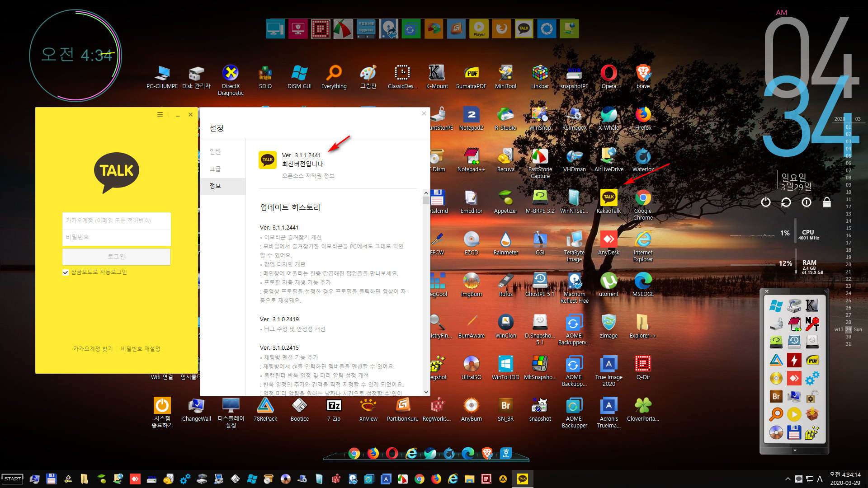The image size is (868, 488).
Task: Show hidden system tray icons chevron
Action: point(788,479)
